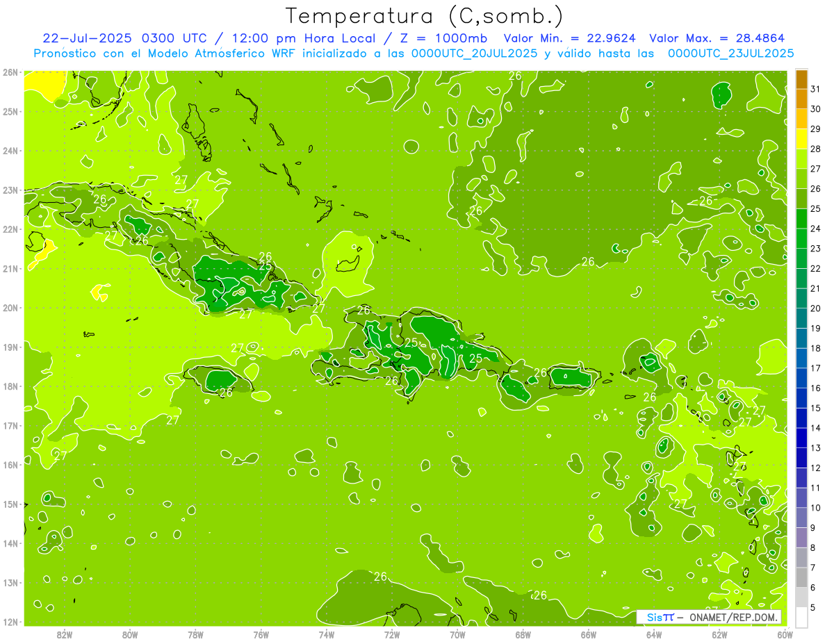Image resolution: width=834 pixels, height=644 pixels.
Task: Click the colorbar label '29'
Action: (816, 129)
